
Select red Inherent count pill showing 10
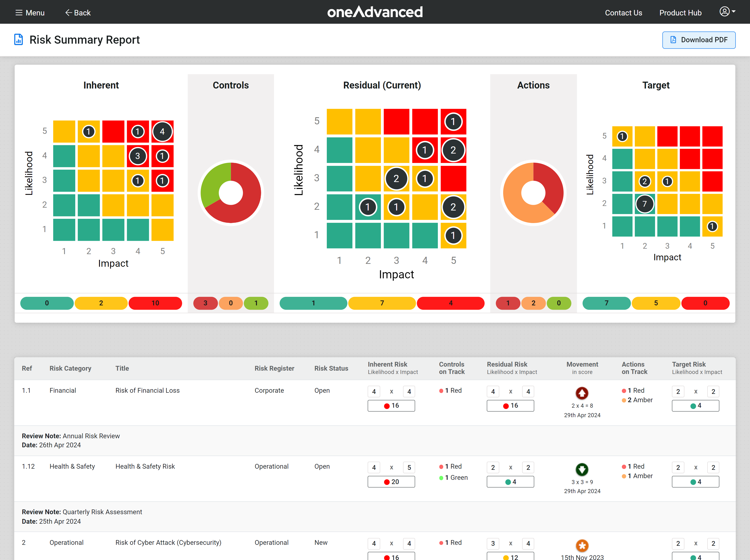[x=155, y=303]
